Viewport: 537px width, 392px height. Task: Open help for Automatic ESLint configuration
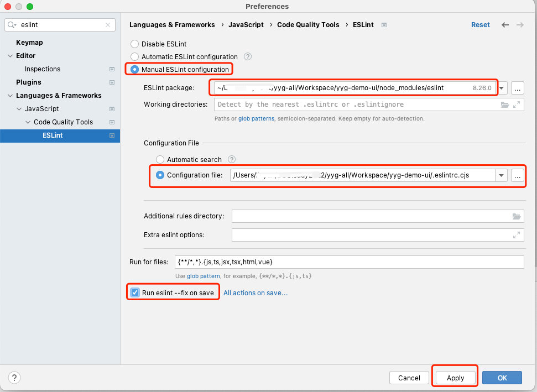248,57
